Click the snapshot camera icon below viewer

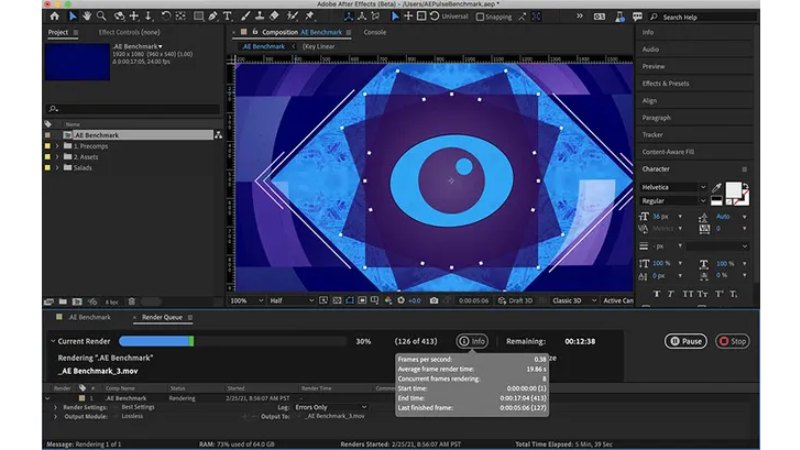click(433, 300)
